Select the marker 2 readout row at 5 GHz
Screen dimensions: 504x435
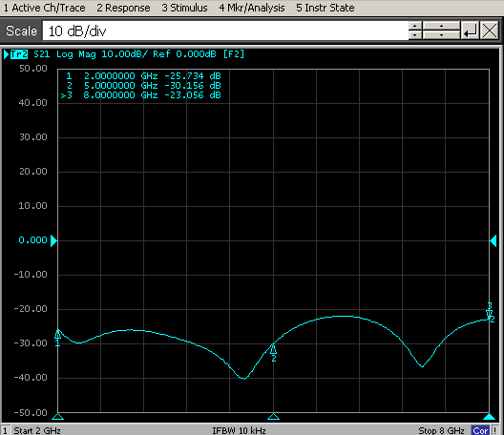tap(143, 86)
